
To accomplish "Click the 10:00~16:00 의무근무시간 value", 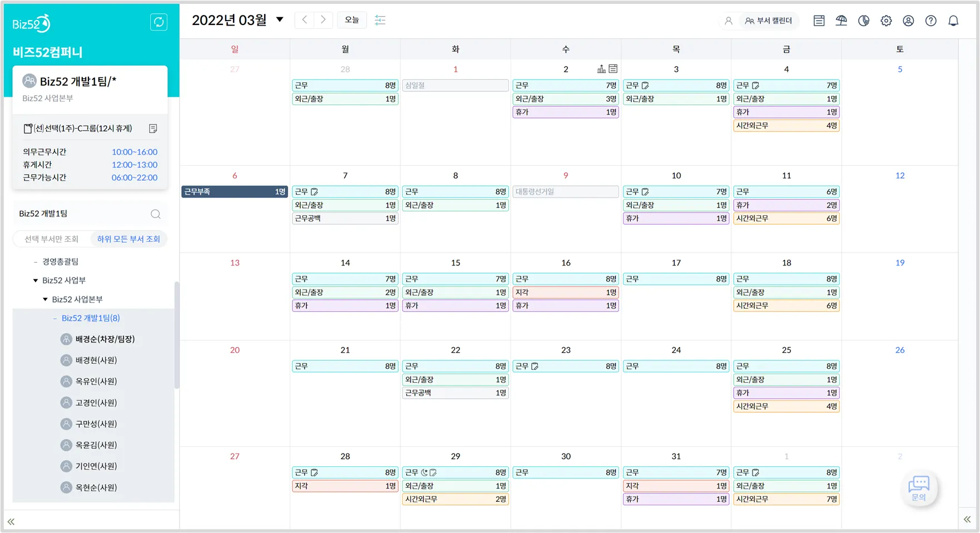I will (x=135, y=152).
